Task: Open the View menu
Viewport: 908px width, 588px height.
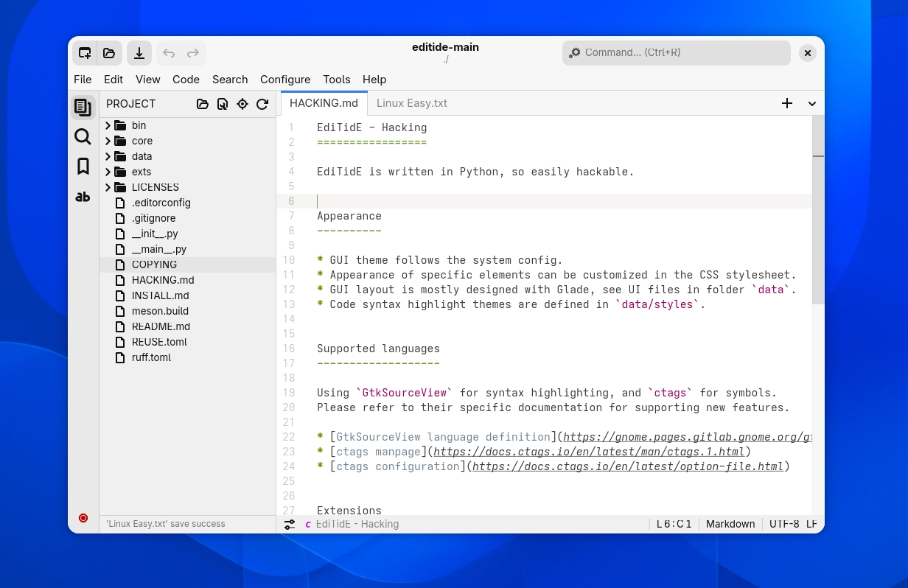Action: click(148, 80)
